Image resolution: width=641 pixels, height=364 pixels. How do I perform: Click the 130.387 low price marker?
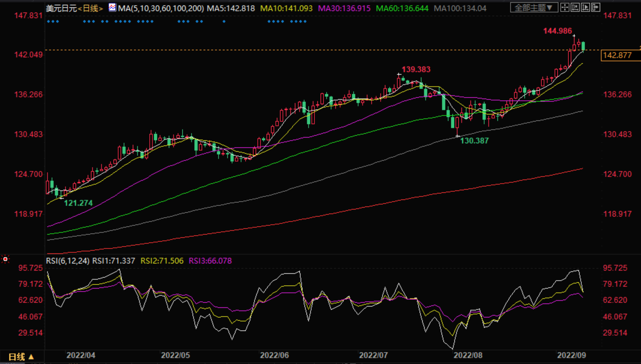[x=474, y=140]
